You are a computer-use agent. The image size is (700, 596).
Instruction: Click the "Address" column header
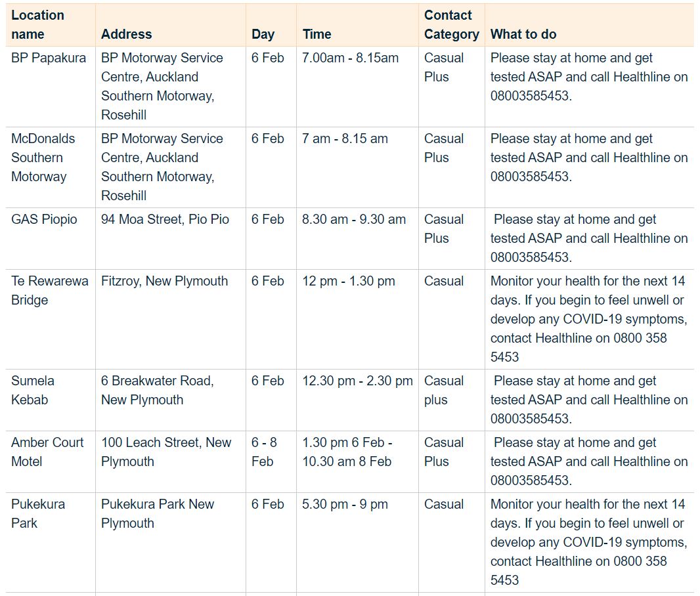pyautogui.click(x=126, y=34)
